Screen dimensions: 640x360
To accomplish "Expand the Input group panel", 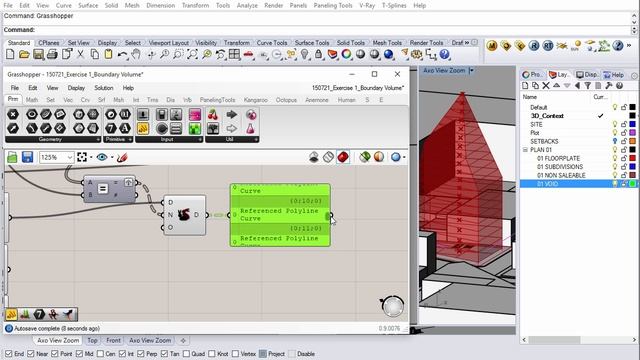I will (x=200, y=139).
